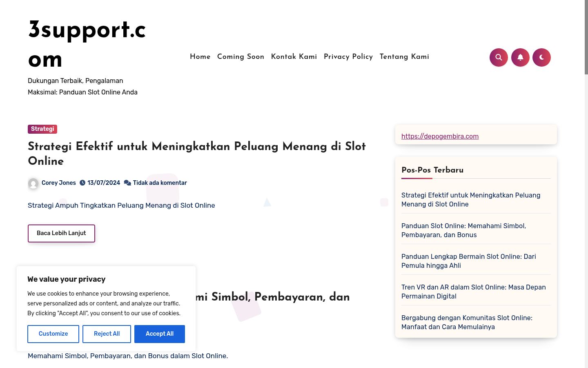Click the comments bubble icon

click(127, 183)
